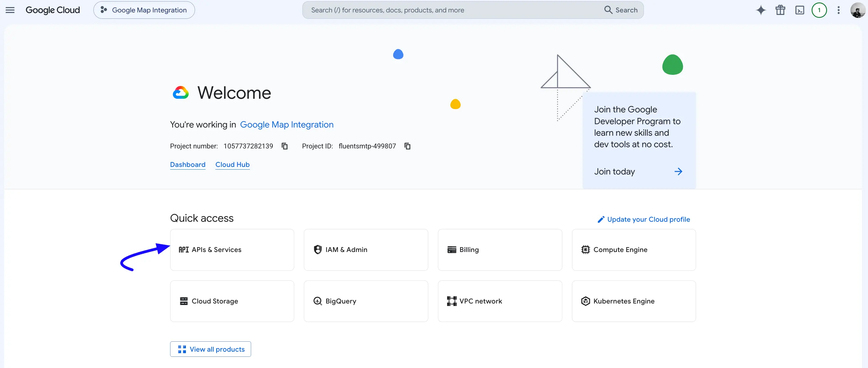Viewport: 868px width, 368px height.
Task: Click View all products button
Action: [210, 349]
